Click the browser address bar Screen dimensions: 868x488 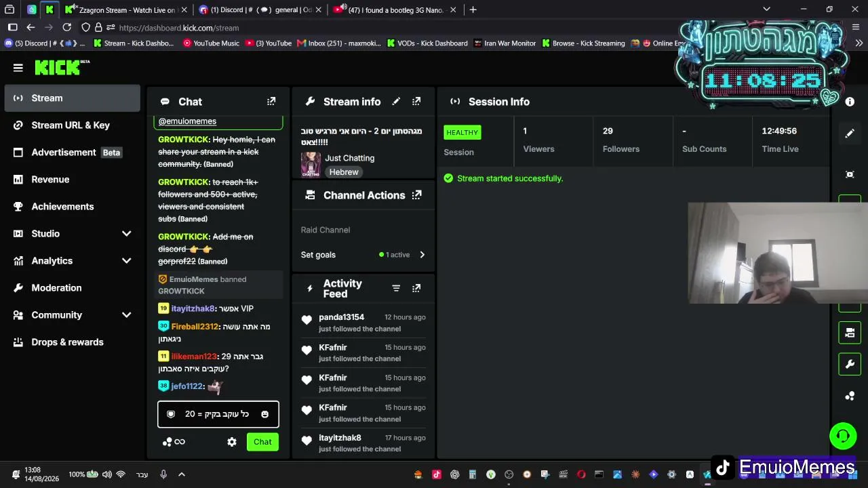[x=380, y=28]
